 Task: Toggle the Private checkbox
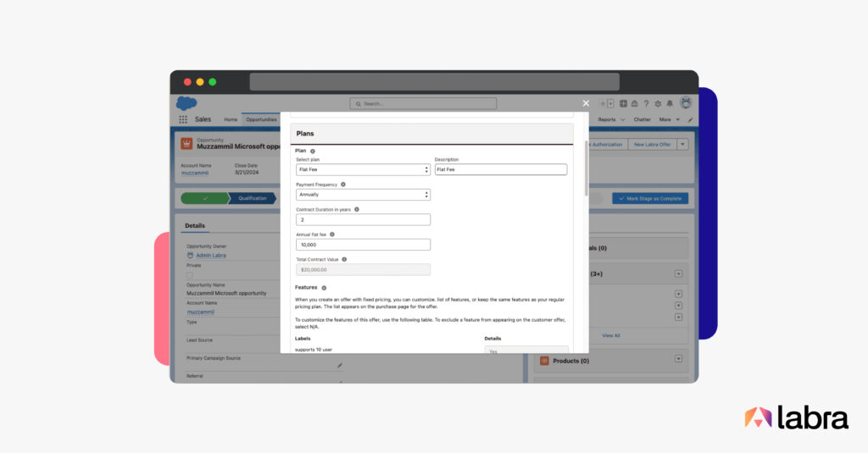click(x=190, y=274)
